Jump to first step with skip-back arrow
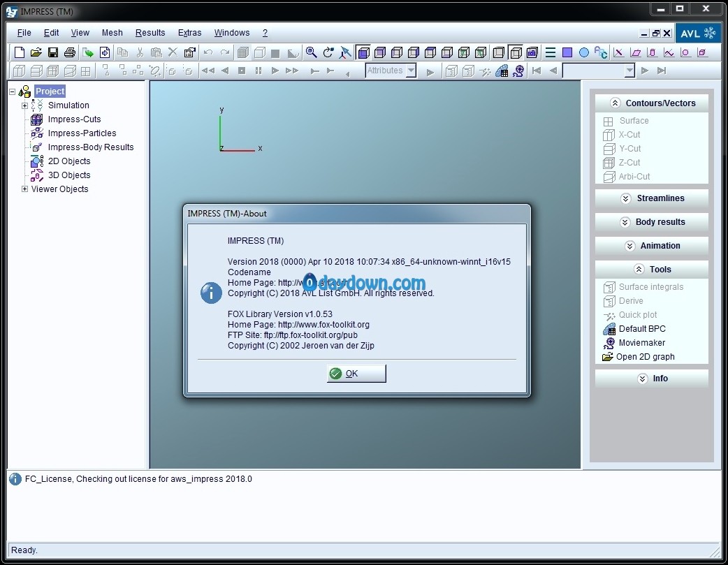The width and height of the screenshot is (728, 565). (x=537, y=71)
